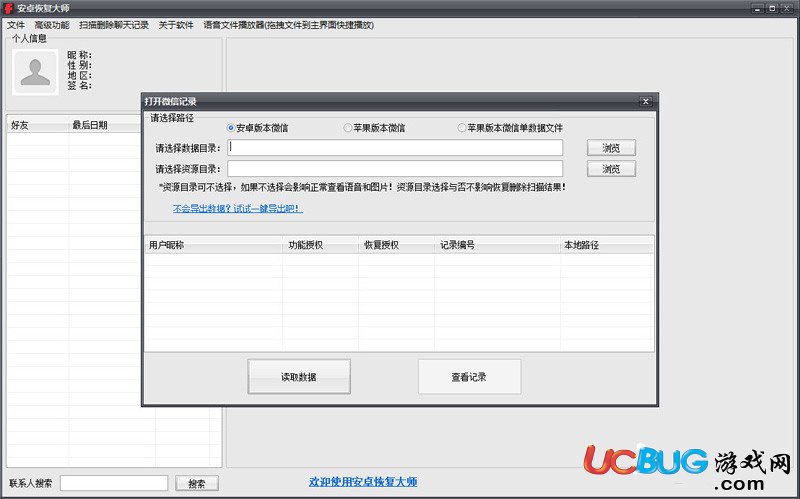Minimize the 安卓恢复大师 main window
This screenshot has height=499, width=800.
pyautogui.click(x=757, y=8)
